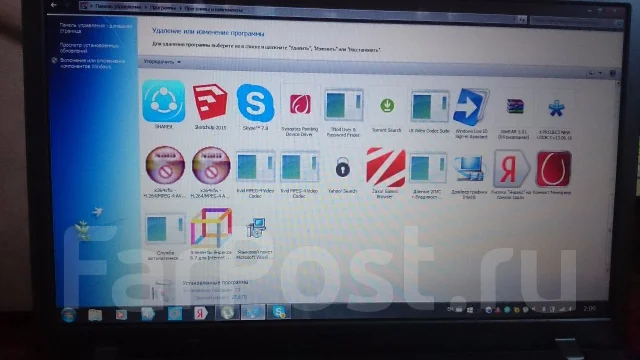The width and height of the screenshot is (640, 360).
Task: Select the Yahoo! Search padlock icon
Action: pos(342,168)
